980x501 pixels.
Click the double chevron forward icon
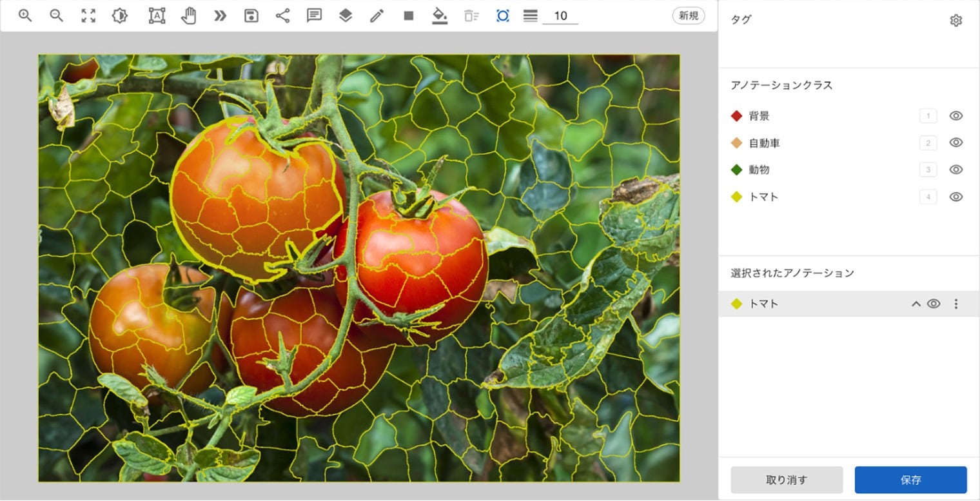click(x=220, y=15)
